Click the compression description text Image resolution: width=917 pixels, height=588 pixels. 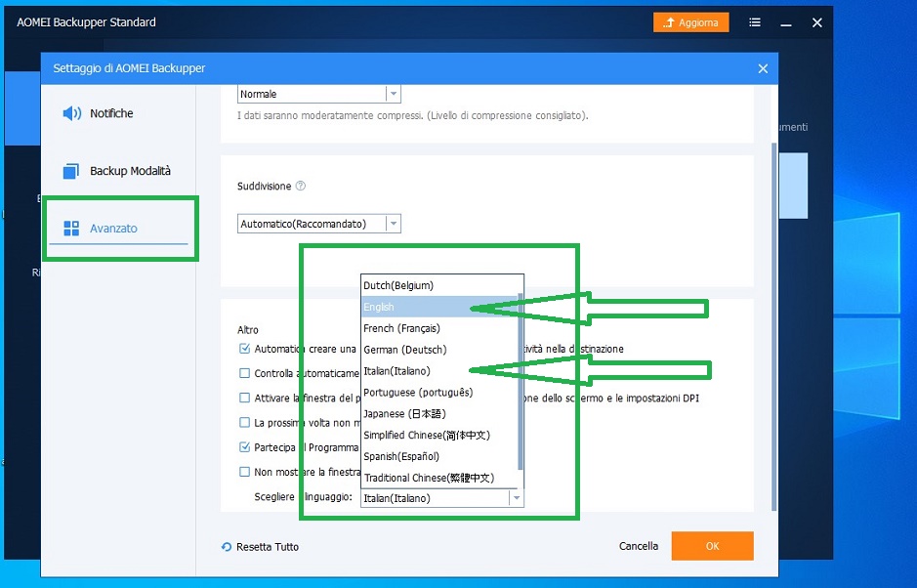click(x=412, y=115)
